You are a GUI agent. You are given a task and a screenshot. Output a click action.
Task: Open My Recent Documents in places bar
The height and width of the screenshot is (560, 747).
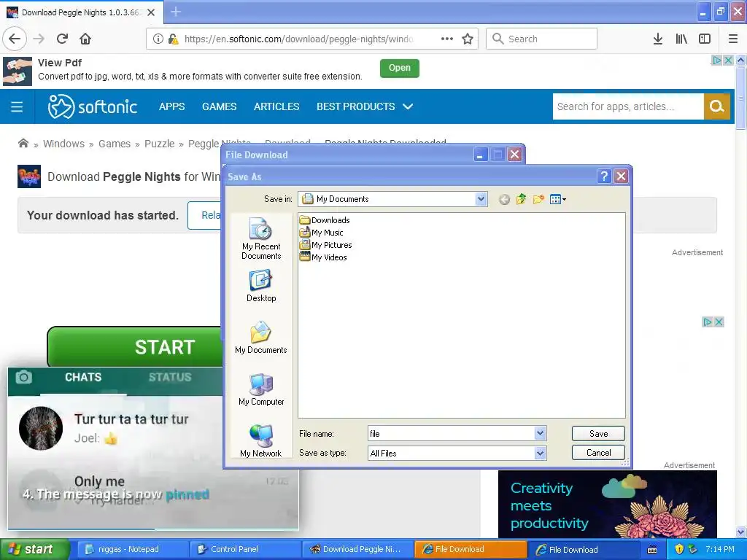point(261,238)
